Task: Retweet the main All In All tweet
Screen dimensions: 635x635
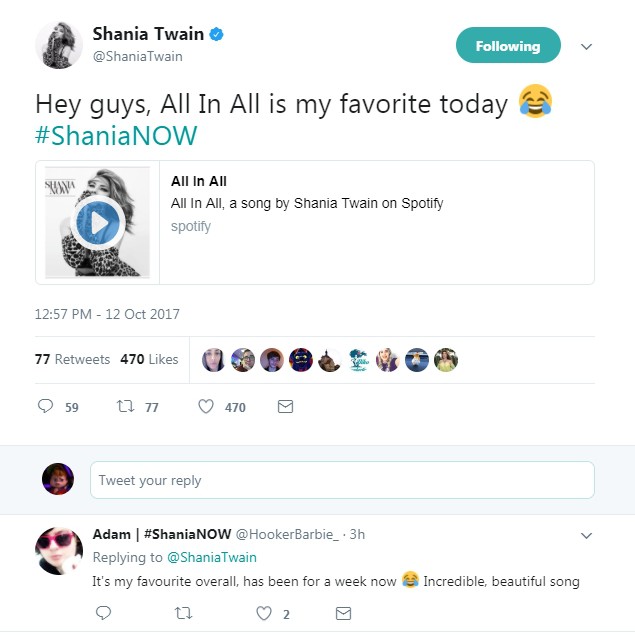Action: 126,407
